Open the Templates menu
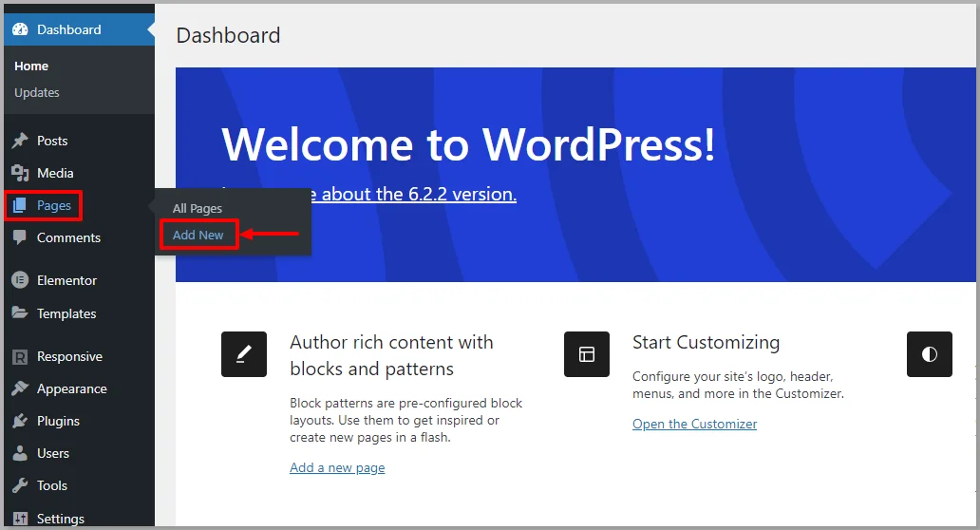Viewport: 980px width, 530px height. point(66,313)
